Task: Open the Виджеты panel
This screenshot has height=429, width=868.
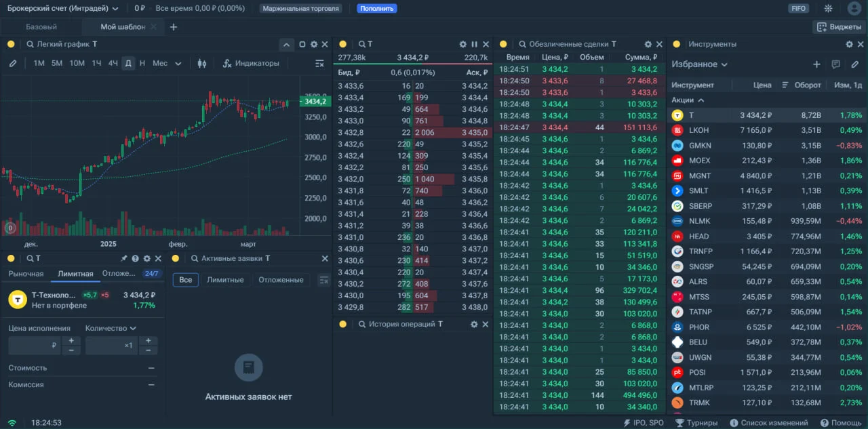Action: (838, 27)
